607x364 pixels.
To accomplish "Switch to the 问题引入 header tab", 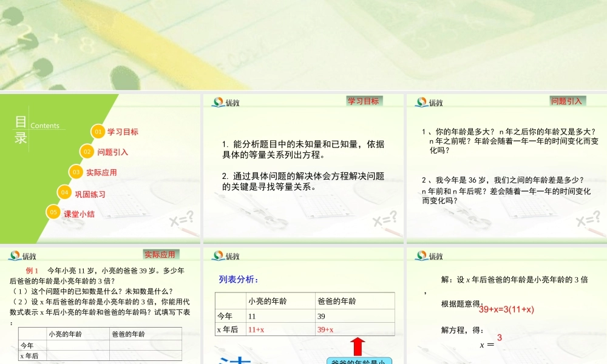I will [567, 100].
